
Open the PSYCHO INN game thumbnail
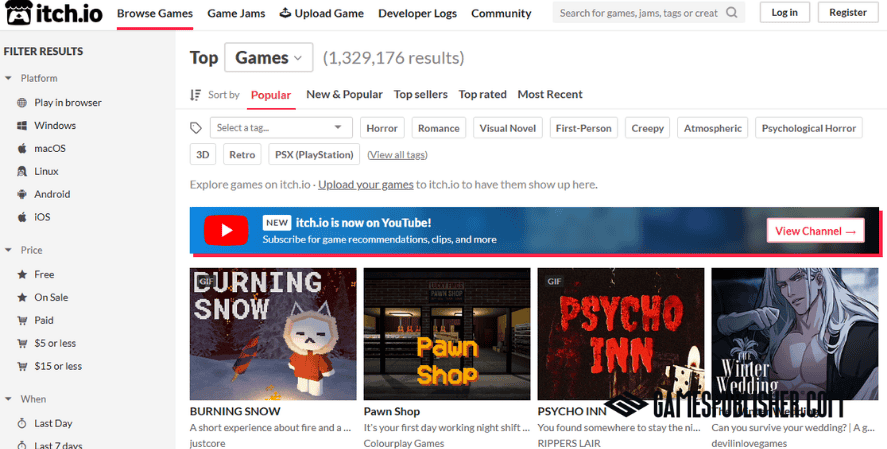(x=621, y=334)
